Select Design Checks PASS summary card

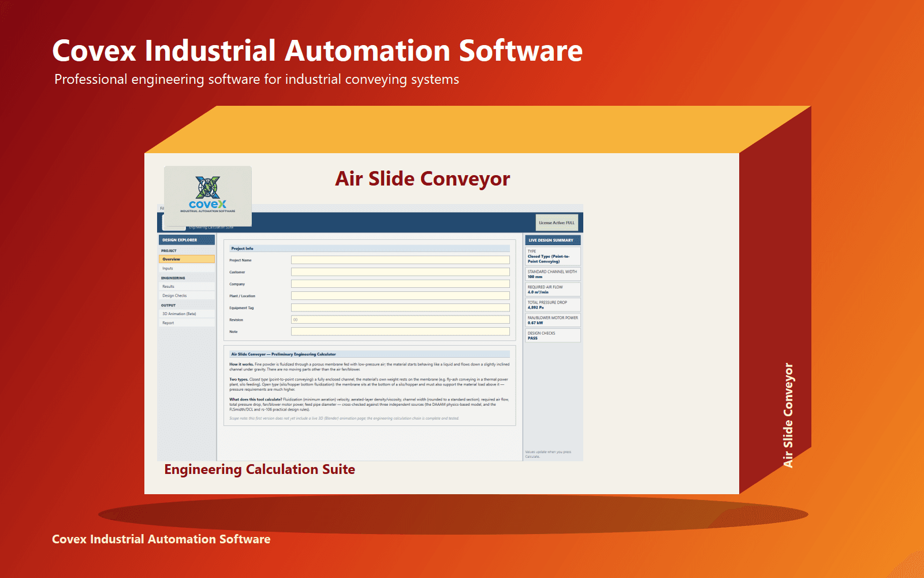click(553, 336)
